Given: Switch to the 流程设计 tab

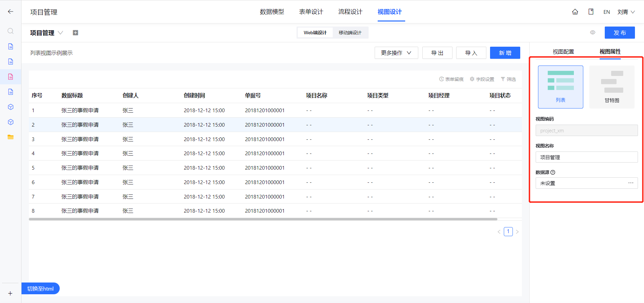Looking at the screenshot, I should (350, 12).
